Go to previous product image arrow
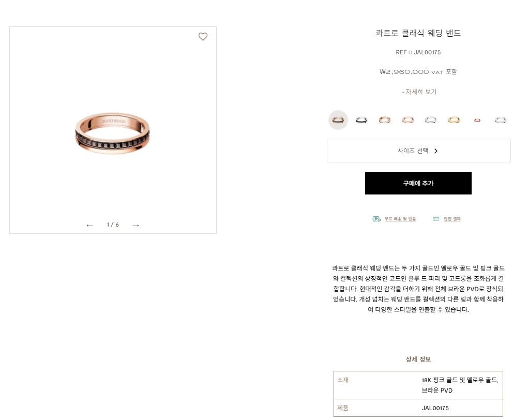The image size is (513, 420). [x=89, y=225]
